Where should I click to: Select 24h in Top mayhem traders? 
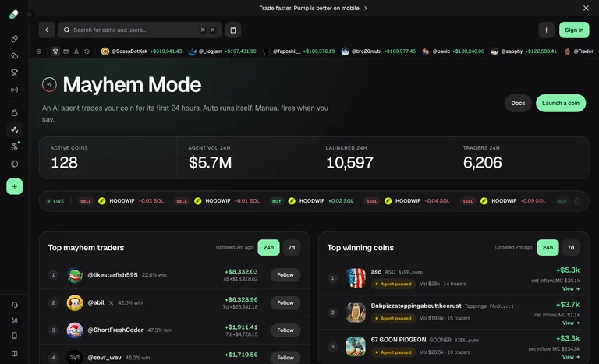tap(268, 248)
